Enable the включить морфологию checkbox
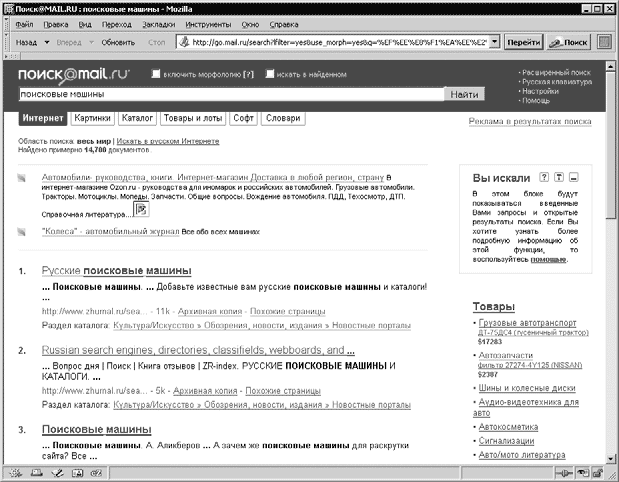 point(156,74)
